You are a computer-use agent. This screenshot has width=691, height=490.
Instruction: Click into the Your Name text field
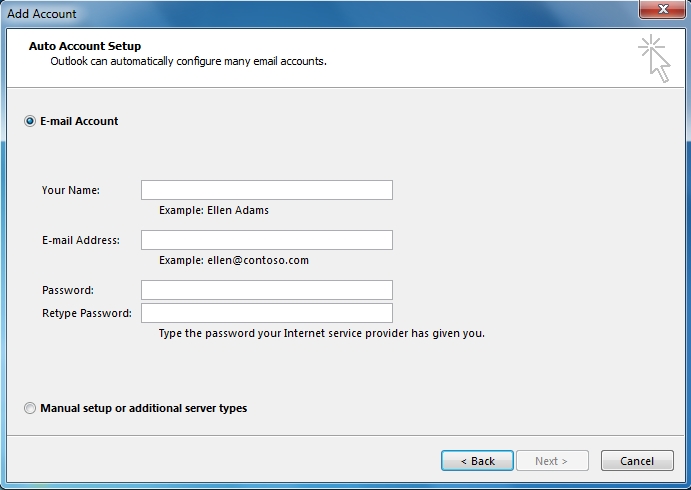coord(266,190)
